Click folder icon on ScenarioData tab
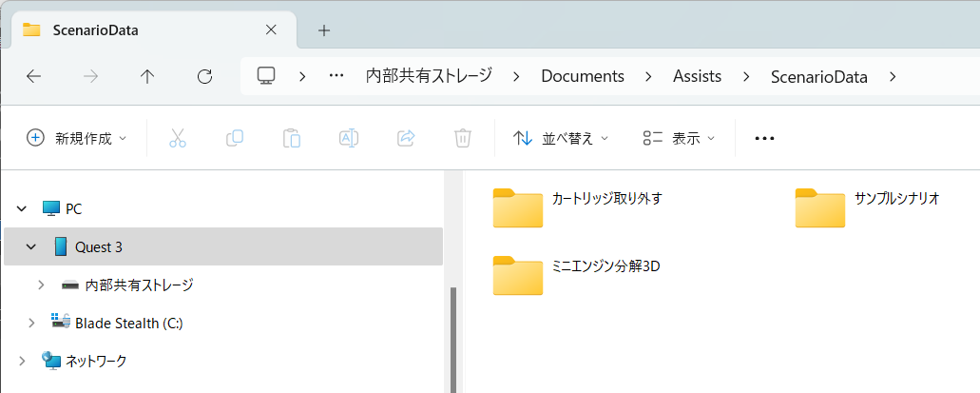 [31, 30]
